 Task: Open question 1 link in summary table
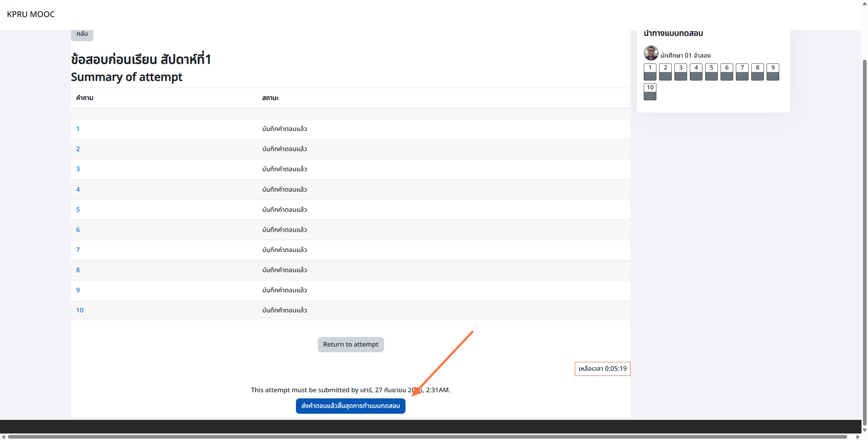[x=78, y=129]
